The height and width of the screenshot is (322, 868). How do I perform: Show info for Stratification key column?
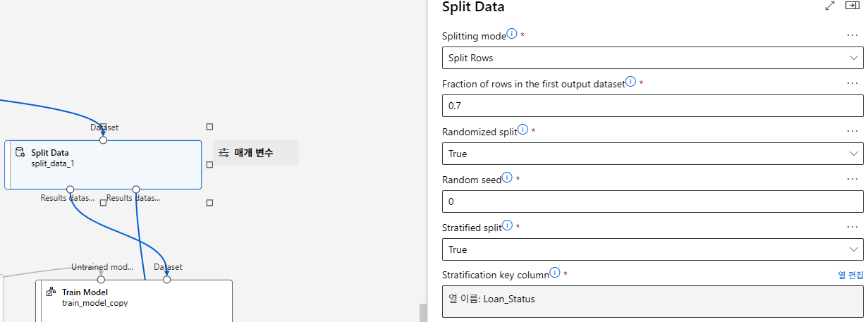coord(554,273)
